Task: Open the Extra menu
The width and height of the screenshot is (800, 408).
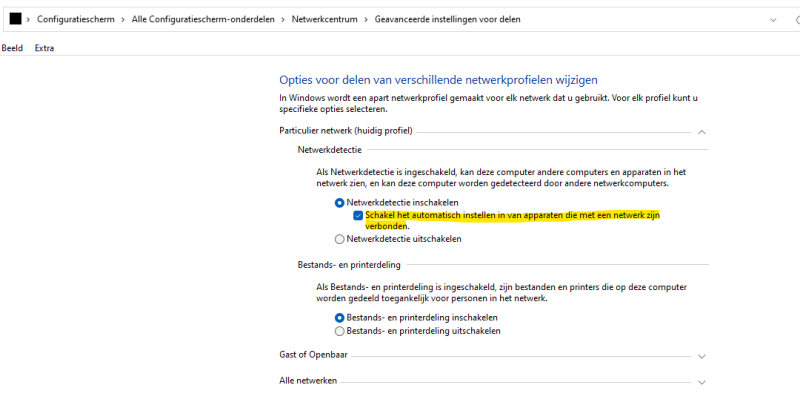Action: [x=44, y=48]
